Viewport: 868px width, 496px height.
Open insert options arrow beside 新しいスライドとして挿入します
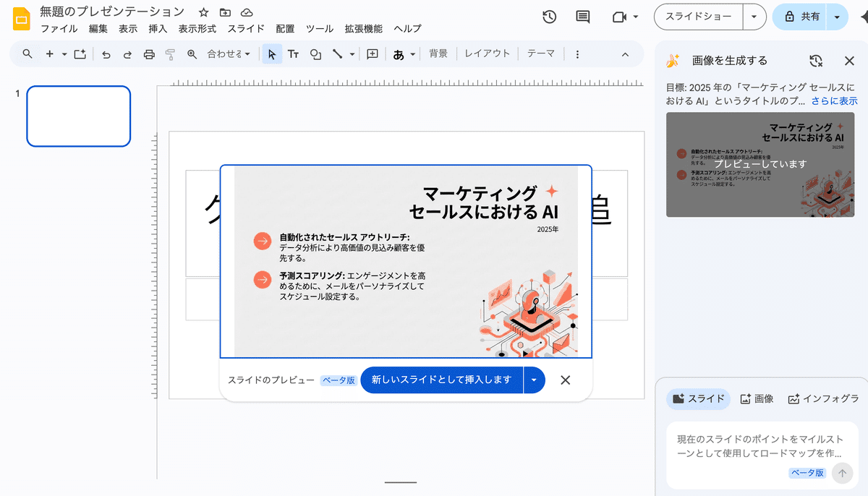[x=534, y=380]
